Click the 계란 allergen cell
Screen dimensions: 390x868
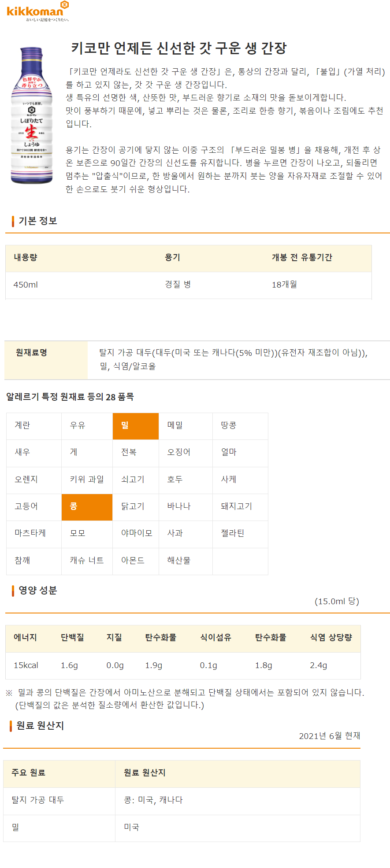coord(34,426)
